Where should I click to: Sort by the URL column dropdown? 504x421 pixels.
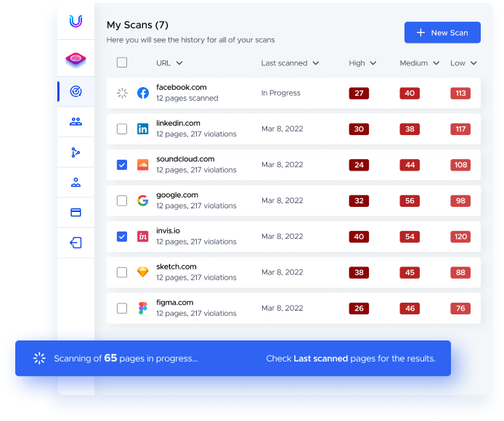[169, 63]
